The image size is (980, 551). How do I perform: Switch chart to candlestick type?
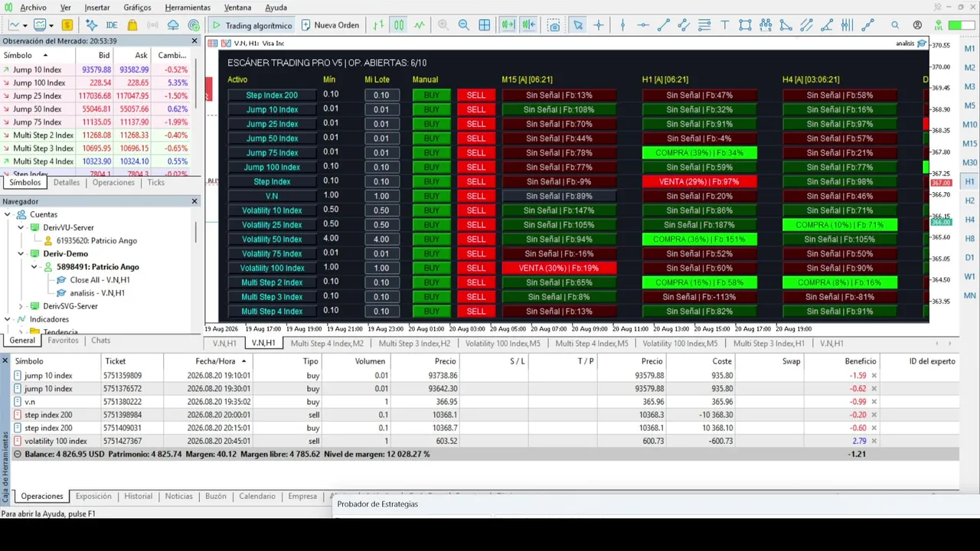[x=399, y=25]
